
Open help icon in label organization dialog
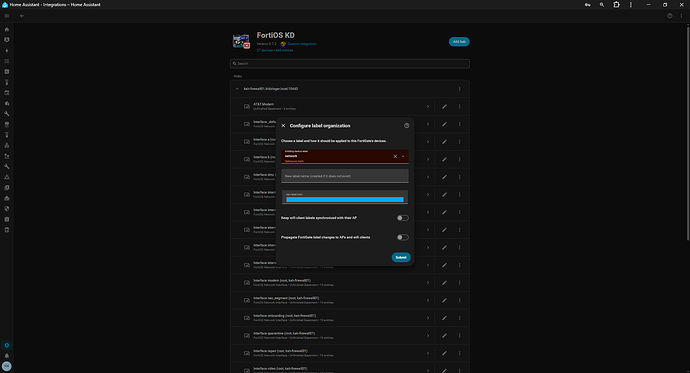point(407,126)
